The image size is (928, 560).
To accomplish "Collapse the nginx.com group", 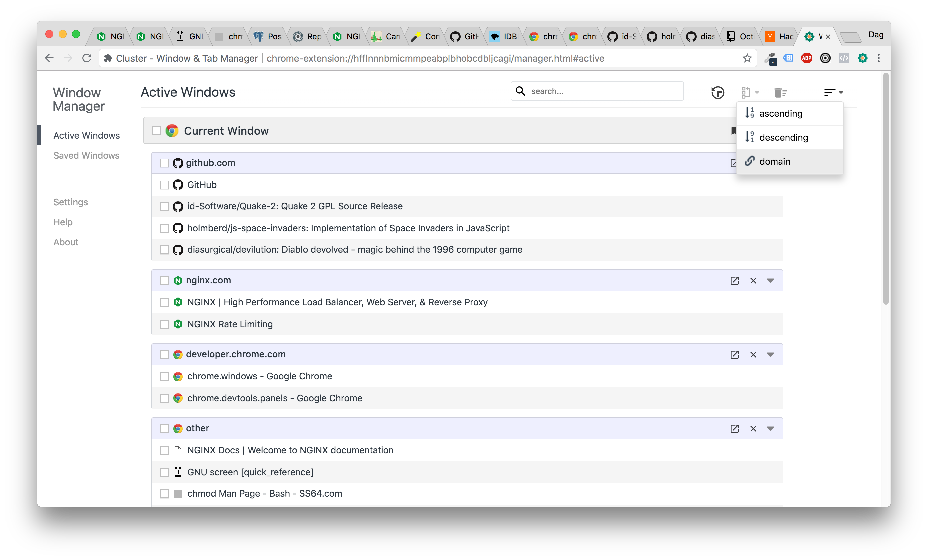I will [771, 281].
